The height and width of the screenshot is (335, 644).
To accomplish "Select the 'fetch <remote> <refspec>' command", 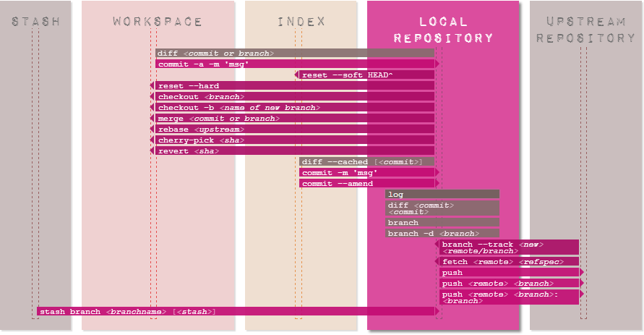I will 509,262.
